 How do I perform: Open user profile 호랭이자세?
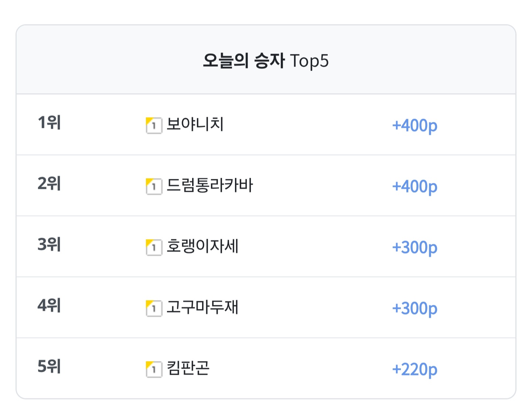[x=202, y=246]
